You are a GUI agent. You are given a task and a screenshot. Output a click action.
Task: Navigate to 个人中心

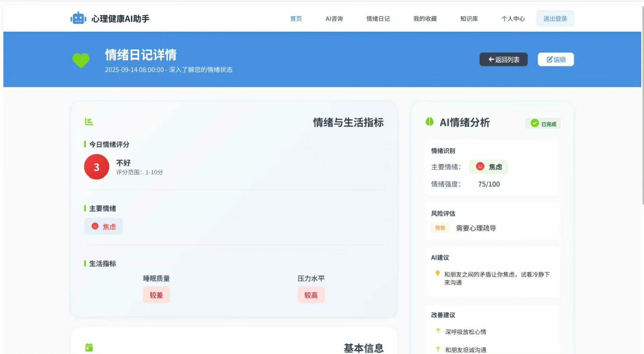(513, 19)
